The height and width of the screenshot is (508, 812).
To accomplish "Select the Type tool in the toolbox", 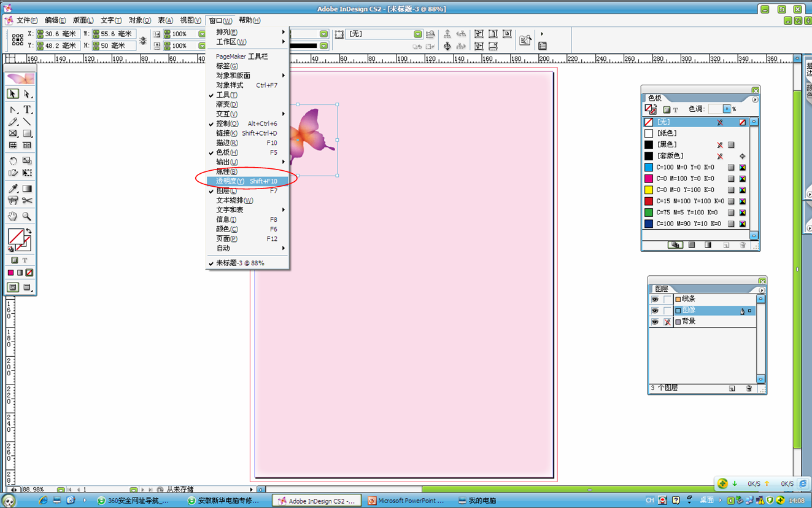I will 27,110.
